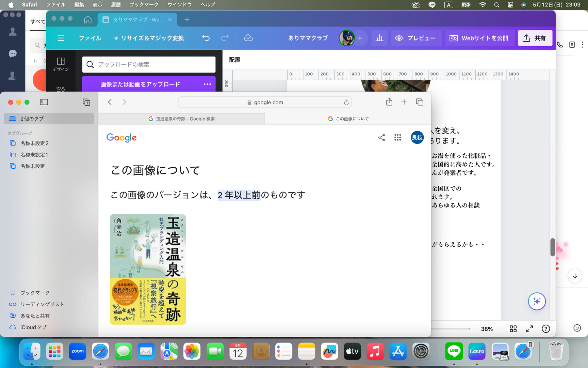588x368 pixels.
Task: Focus google.com address bar
Action: (x=265, y=102)
